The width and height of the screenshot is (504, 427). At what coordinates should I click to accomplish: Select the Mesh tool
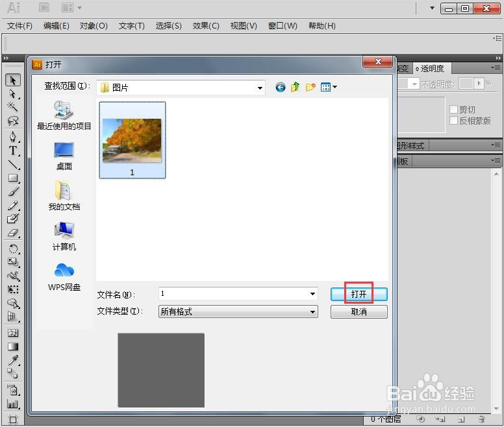(x=13, y=333)
